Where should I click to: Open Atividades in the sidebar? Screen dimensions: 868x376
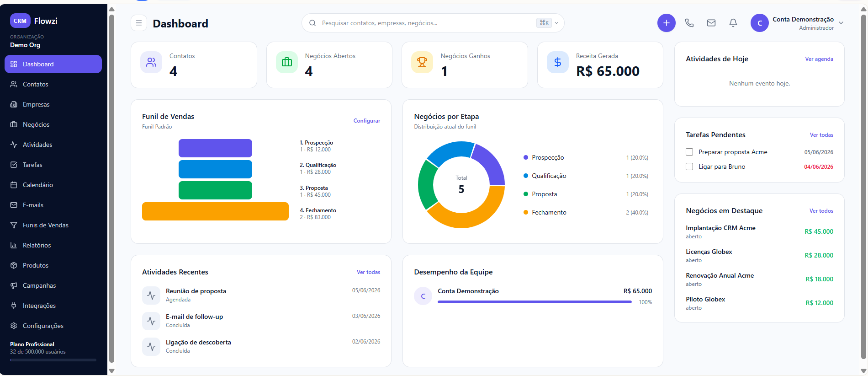(x=53, y=145)
